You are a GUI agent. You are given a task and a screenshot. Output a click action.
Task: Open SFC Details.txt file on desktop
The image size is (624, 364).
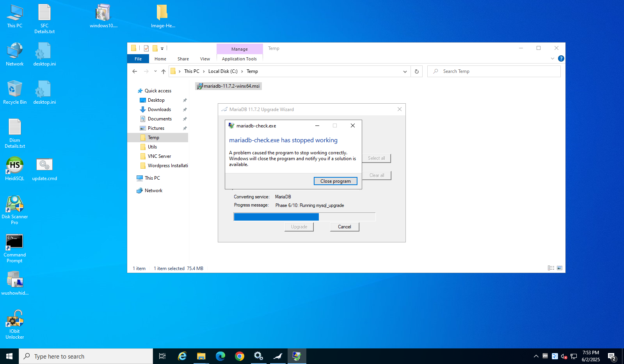44,19
